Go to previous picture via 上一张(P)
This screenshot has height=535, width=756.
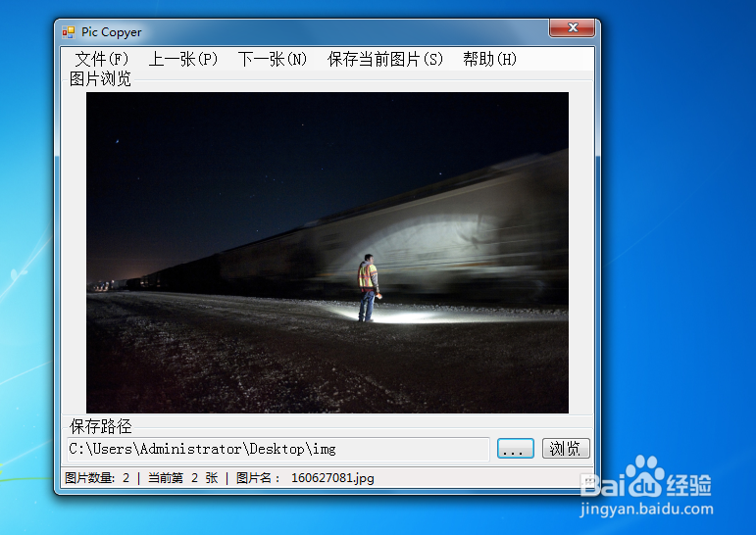coord(183,60)
